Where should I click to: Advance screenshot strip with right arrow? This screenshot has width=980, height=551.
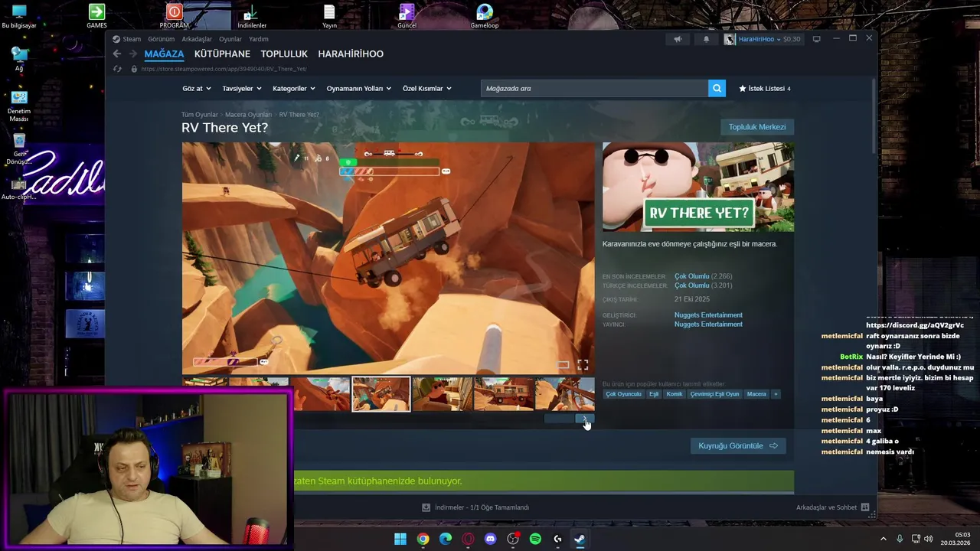point(585,419)
